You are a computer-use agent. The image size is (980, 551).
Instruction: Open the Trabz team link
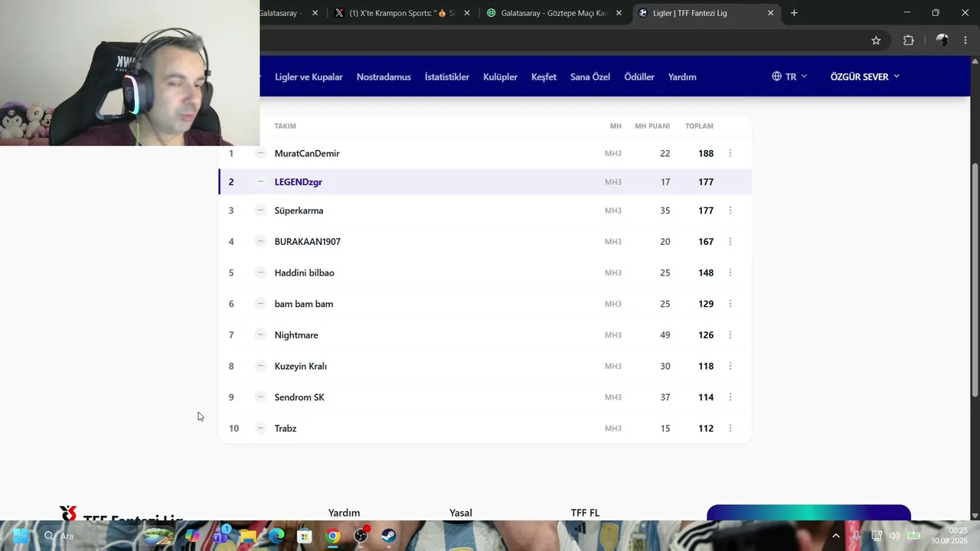[x=286, y=429]
